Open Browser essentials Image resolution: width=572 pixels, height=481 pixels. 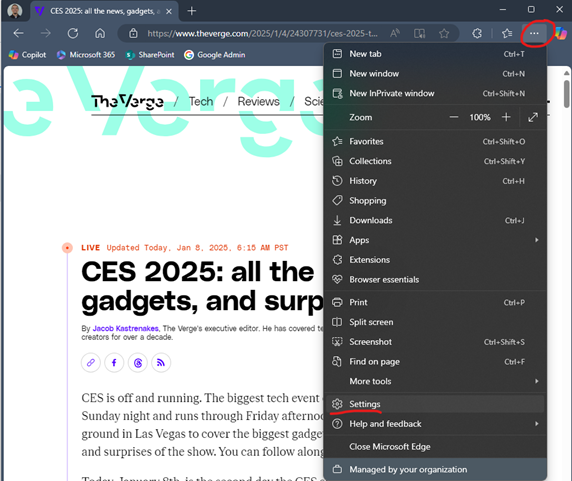tap(435, 279)
